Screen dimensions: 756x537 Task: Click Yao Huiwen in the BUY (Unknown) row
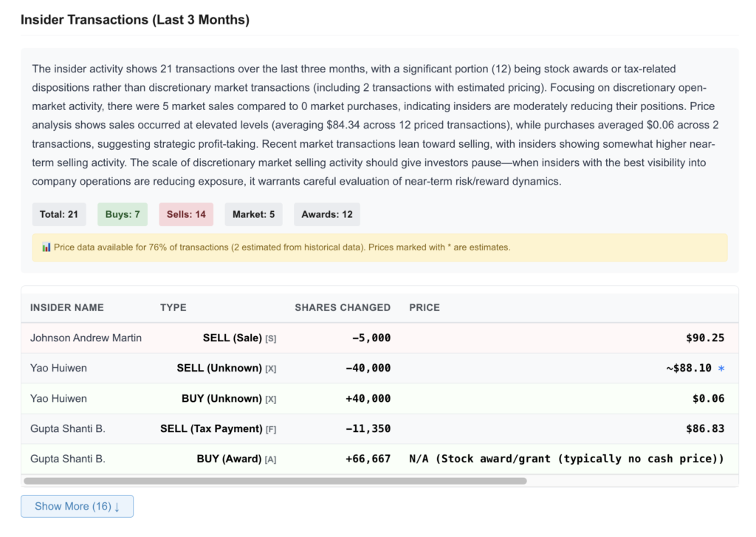pos(58,399)
